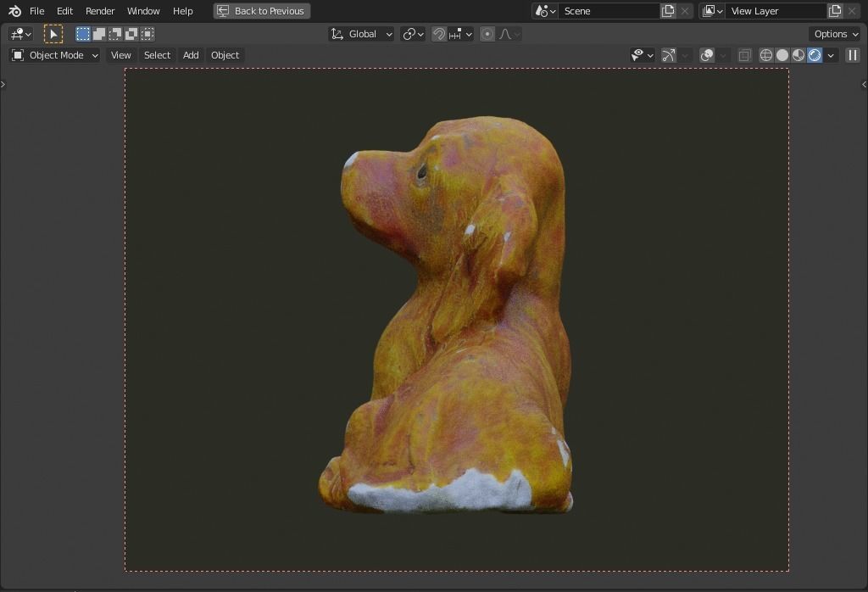Click the Back to Previous button
Viewport: 868px width, 592px height.
click(261, 11)
